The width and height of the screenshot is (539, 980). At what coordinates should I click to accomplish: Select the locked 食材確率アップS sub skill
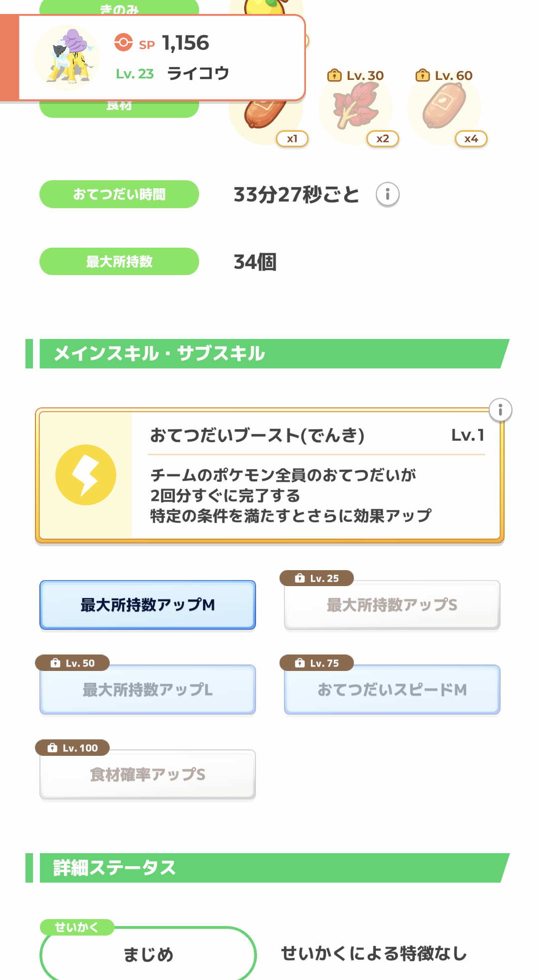tap(148, 774)
